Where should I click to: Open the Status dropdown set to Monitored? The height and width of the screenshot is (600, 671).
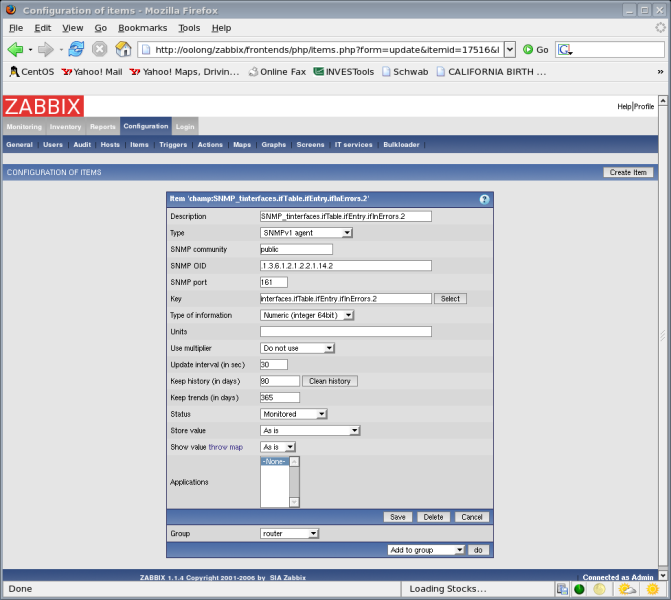(x=293, y=413)
